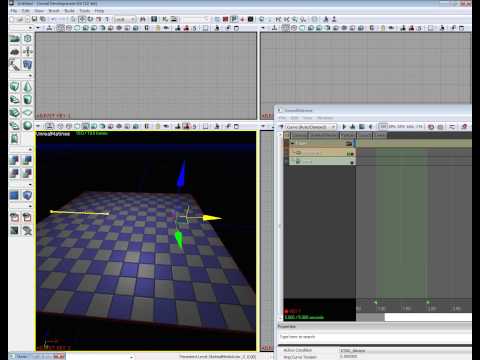Open the File menu in UnrealEd

point(14,11)
